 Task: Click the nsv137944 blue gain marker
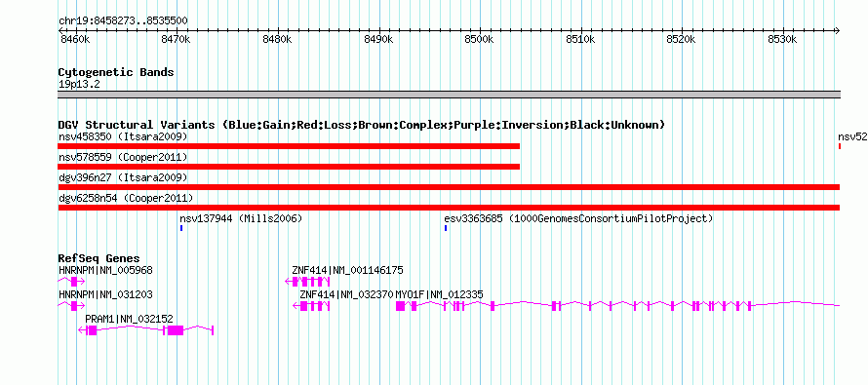point(181,228)
